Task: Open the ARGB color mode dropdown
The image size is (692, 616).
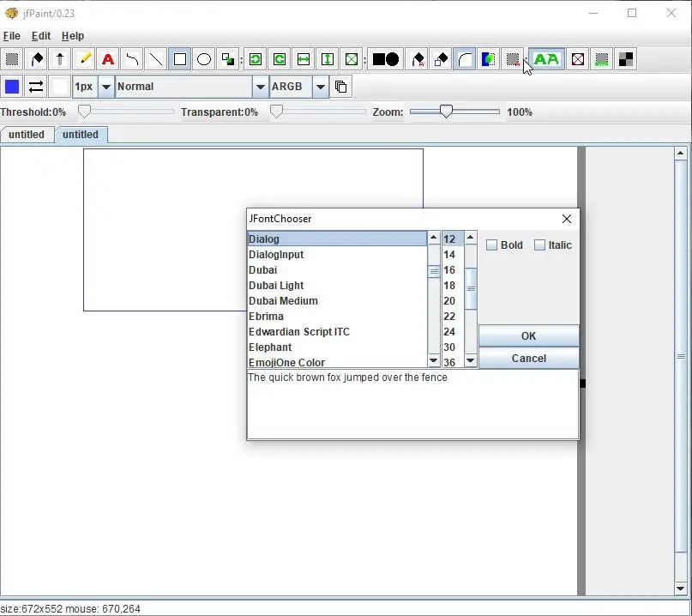Action: coord(320,87)
